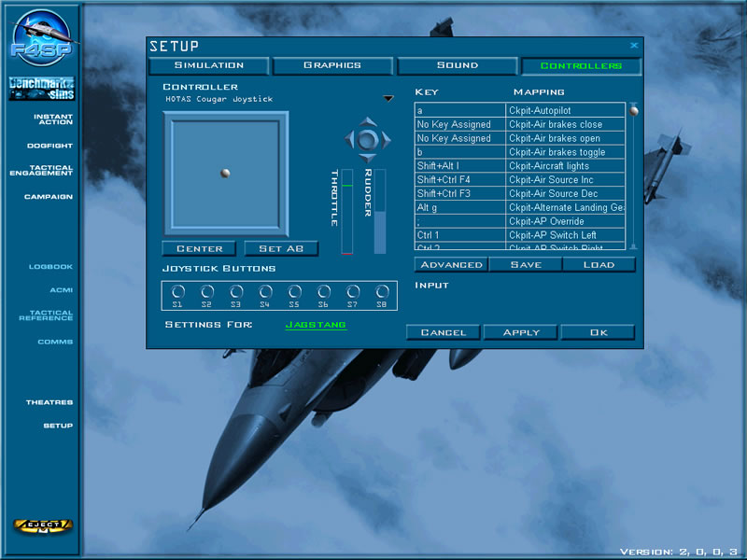Toggle joystick button S4 indicator

(x=265, y=292)
